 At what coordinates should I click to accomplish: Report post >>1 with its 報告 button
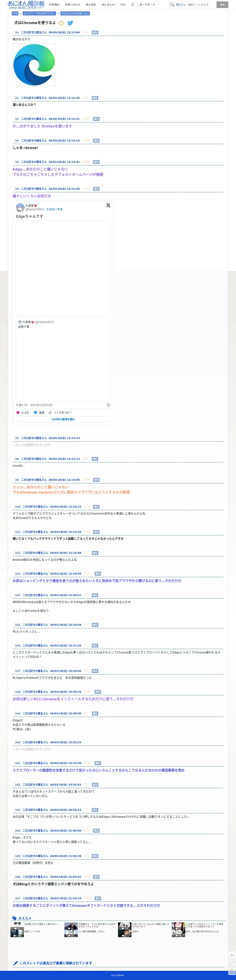click(x=95, y=32)
